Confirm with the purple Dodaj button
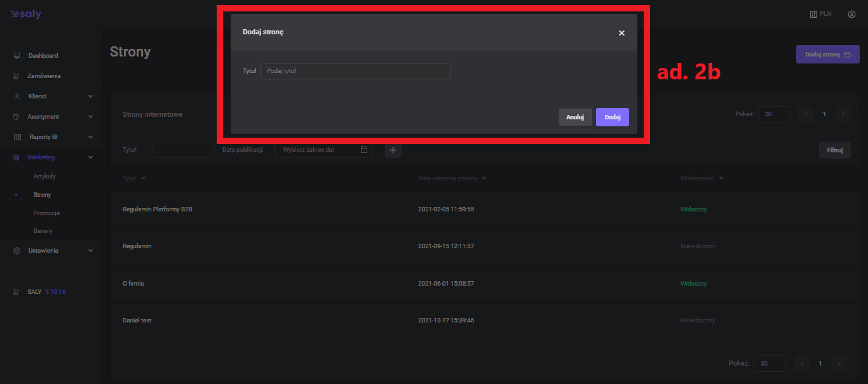 pos(612,117)
